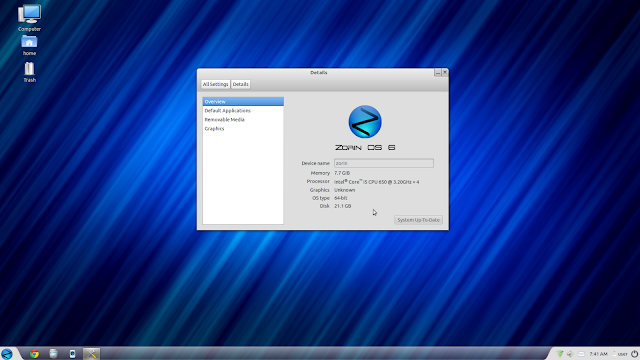Click the memory value 7.7 GiB
Viewport: 640px width, 360px height.
point(342,173)
